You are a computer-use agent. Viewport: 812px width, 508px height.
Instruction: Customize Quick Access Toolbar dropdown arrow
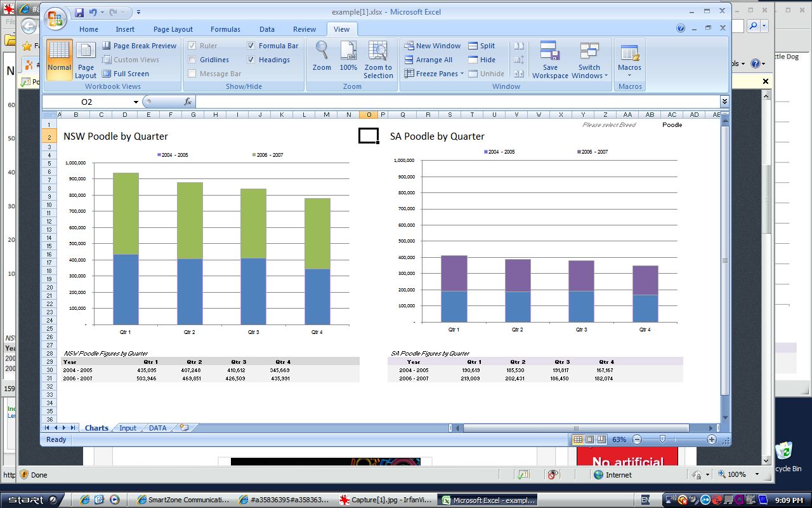[x=138, y=13]
